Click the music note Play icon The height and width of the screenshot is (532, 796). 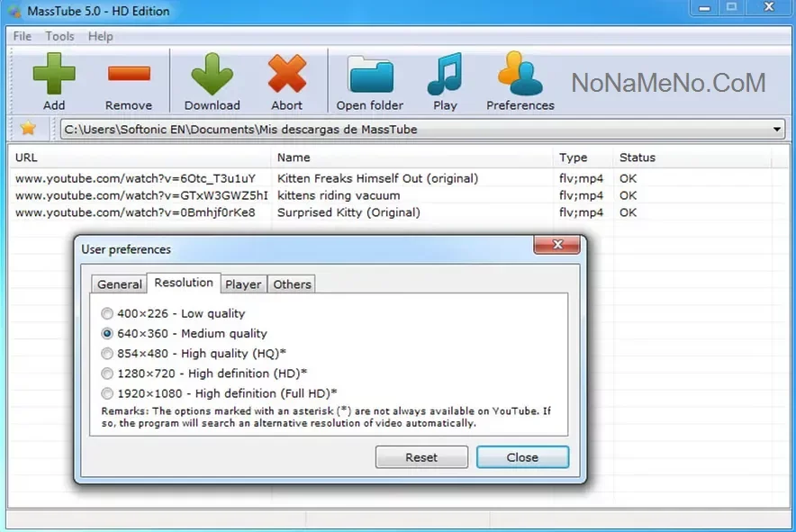pyautogui.click(x=445, y=75)
